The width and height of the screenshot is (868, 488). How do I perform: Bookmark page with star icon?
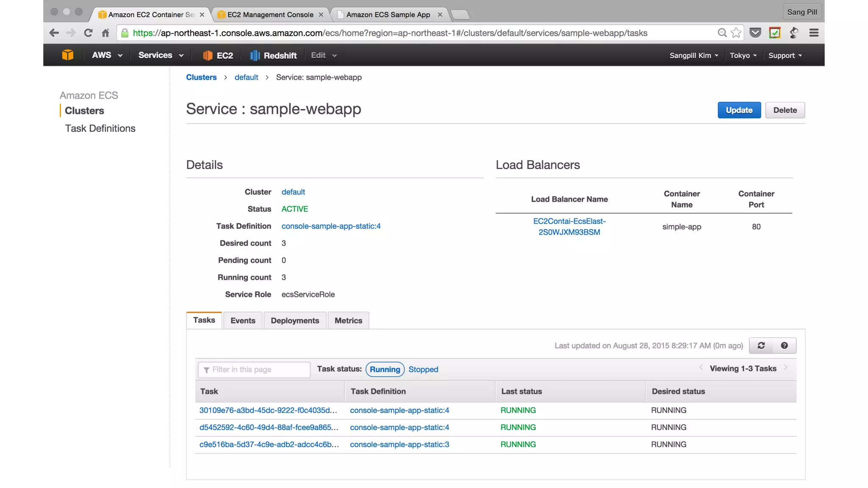(x=736, y=33)
